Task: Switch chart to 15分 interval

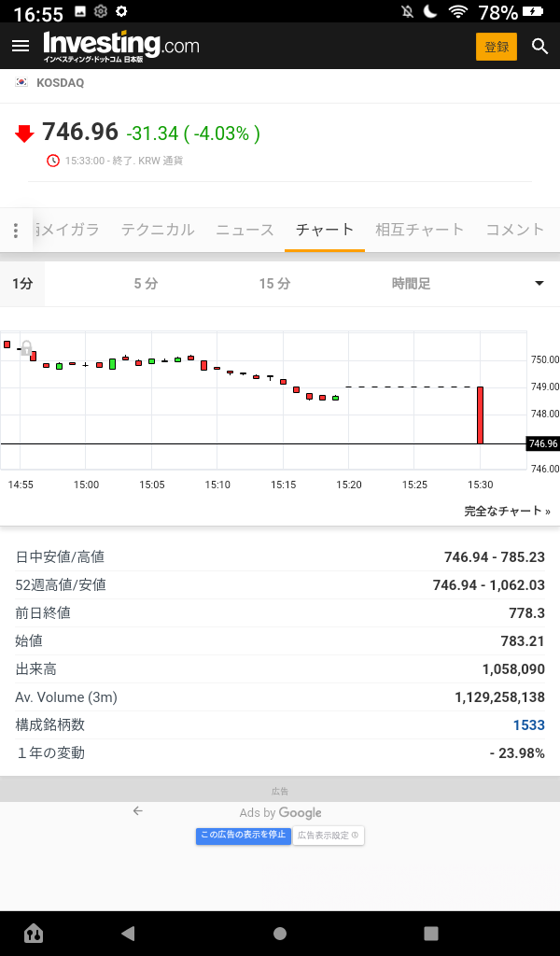Action: [x=274, y=284]
